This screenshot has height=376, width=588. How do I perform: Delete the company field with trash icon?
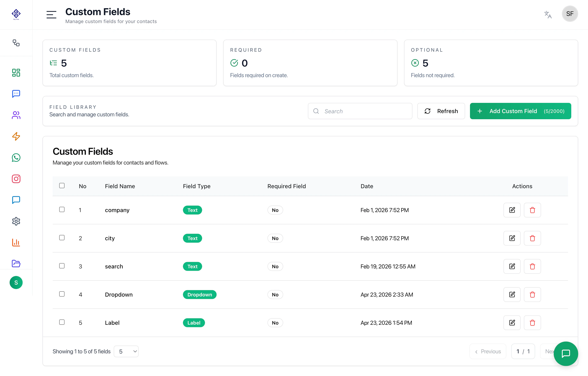point(532,210)
